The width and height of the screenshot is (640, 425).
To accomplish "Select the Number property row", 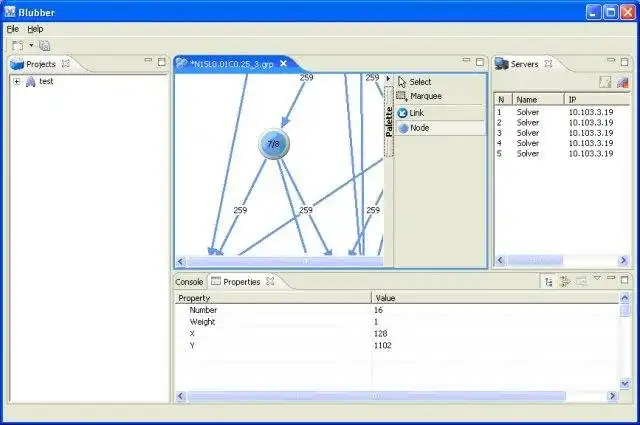I will [x=397, y=310].
